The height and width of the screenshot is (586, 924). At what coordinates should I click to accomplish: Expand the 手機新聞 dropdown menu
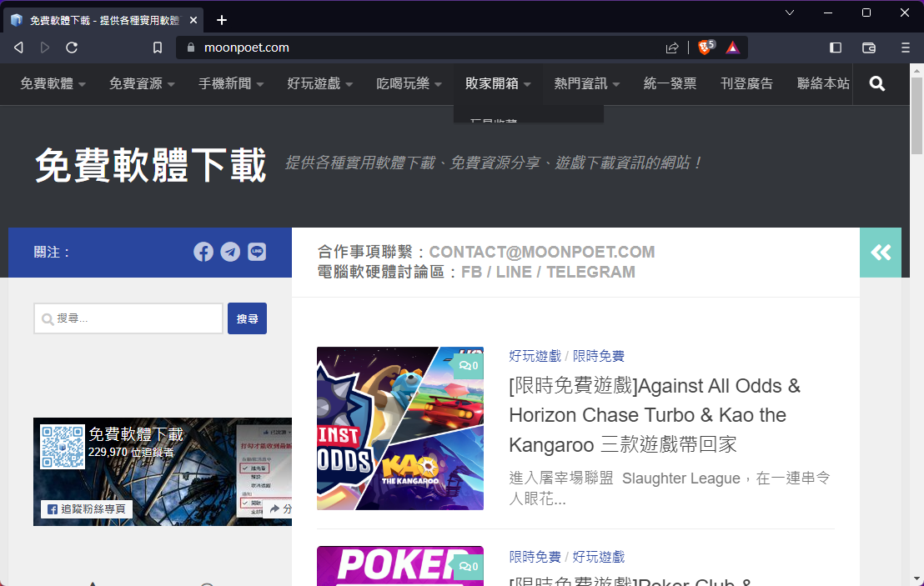point(231,83)
